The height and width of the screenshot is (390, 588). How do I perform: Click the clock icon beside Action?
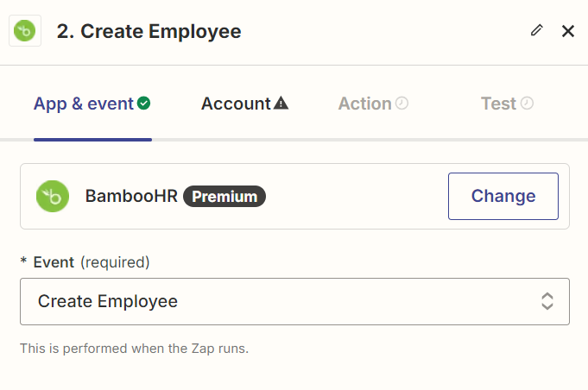click(x=401, y=104)
